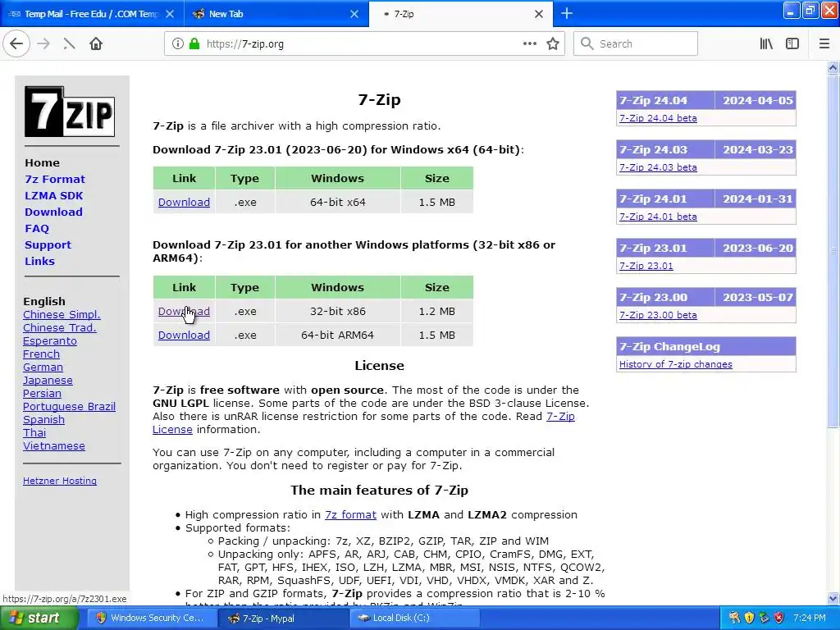
Task: Bookmark this page with the star icon
Action: pyautogui.click(x=553, y=44)
